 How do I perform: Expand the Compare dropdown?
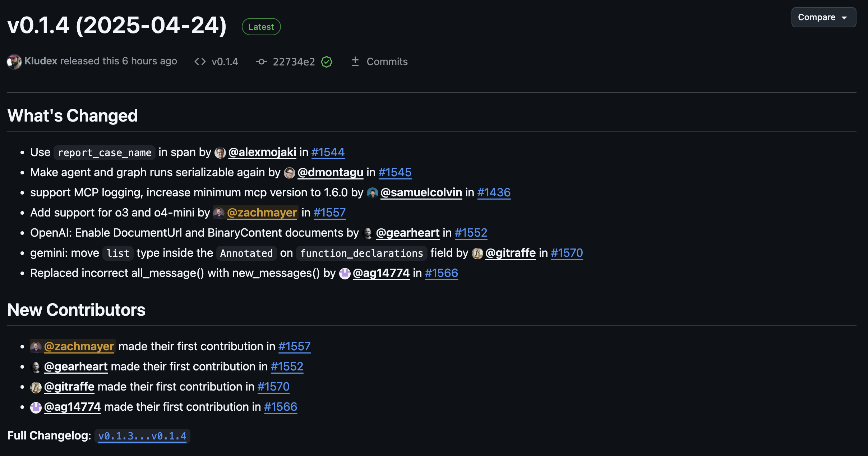pos(823,17)
